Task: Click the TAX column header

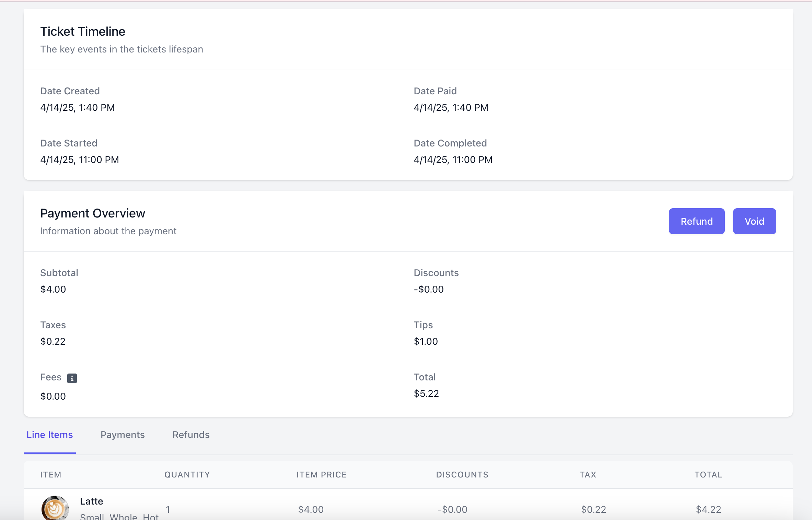Action: (x=588, y=474)
